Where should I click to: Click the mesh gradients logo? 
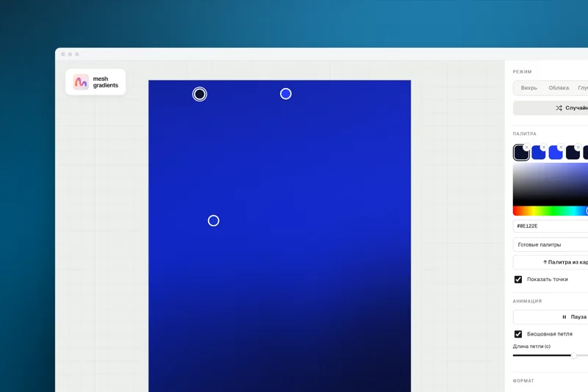96,82
